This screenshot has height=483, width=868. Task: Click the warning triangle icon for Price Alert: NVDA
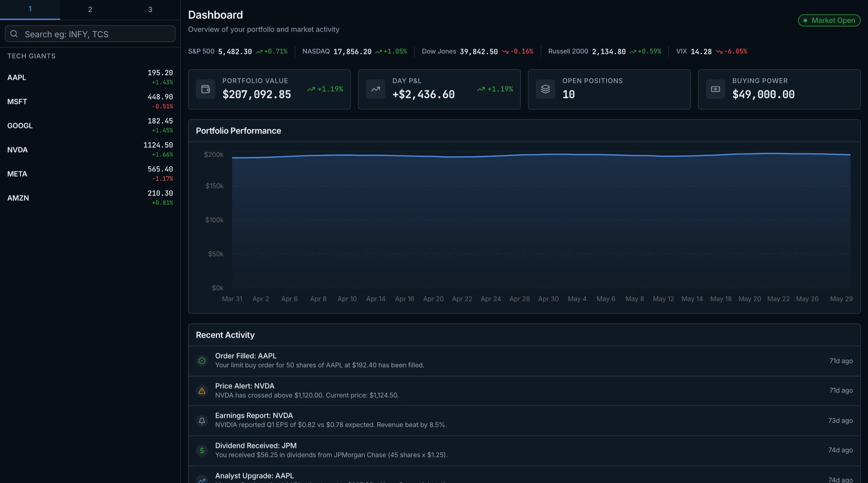point(202,391)
